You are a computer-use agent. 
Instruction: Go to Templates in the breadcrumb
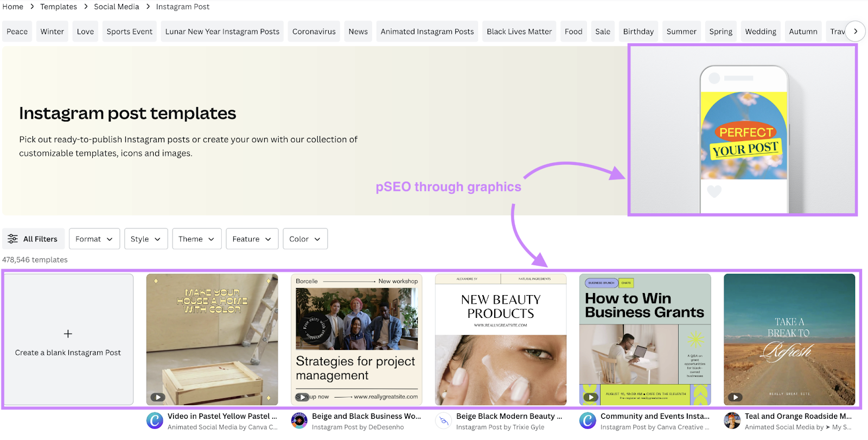59,7
